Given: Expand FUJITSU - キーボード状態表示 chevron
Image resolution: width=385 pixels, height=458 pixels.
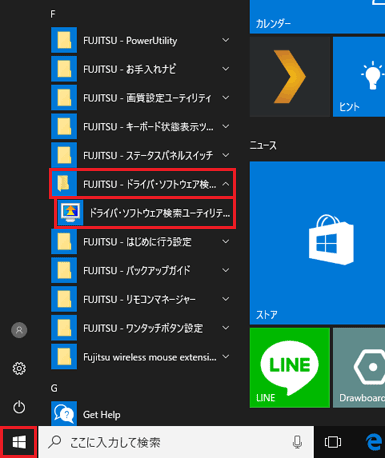Looking at the screenshot, I should pos(226,126).
